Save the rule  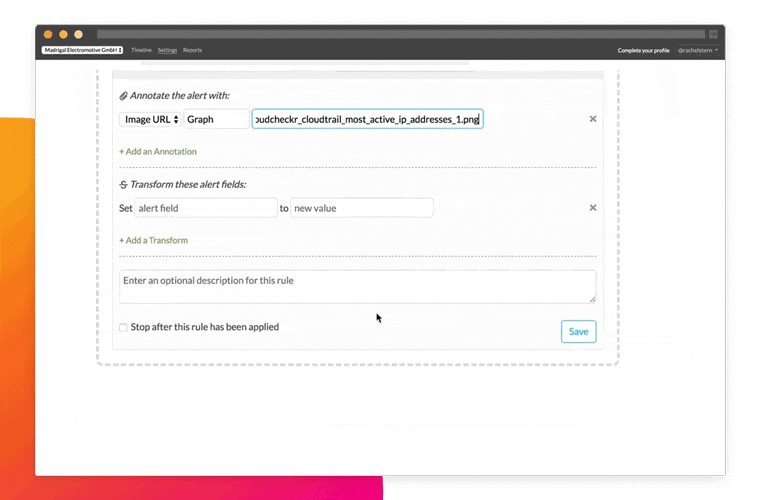[578, 331]
